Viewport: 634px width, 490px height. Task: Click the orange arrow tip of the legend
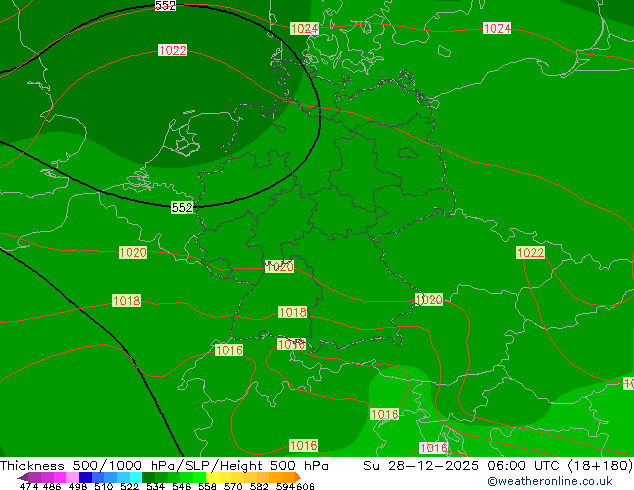(298, 477)
